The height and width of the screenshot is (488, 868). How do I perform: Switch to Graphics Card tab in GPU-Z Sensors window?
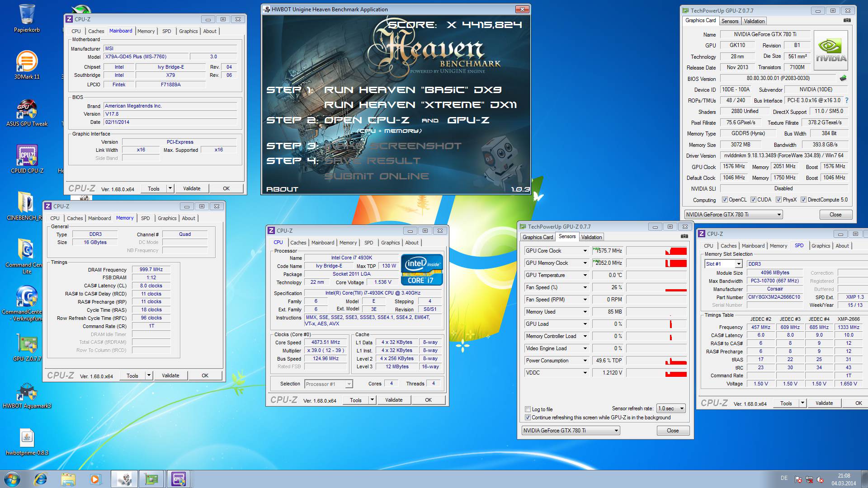pos(538,237)
